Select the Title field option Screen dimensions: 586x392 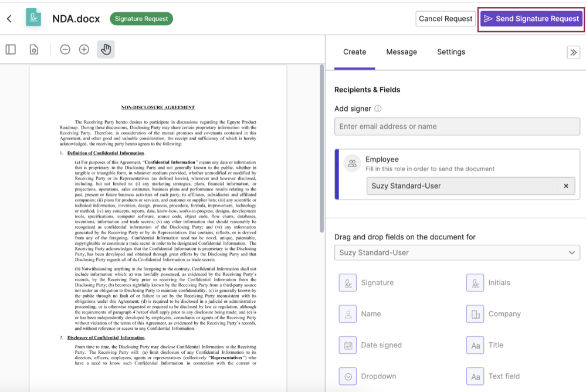click(x=497, y=345)
